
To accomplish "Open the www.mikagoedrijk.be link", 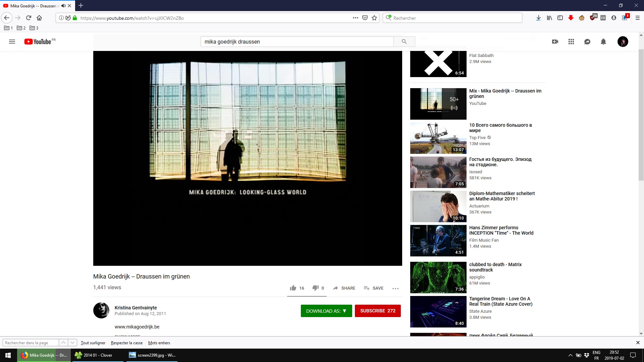I will tap(137, 327).
